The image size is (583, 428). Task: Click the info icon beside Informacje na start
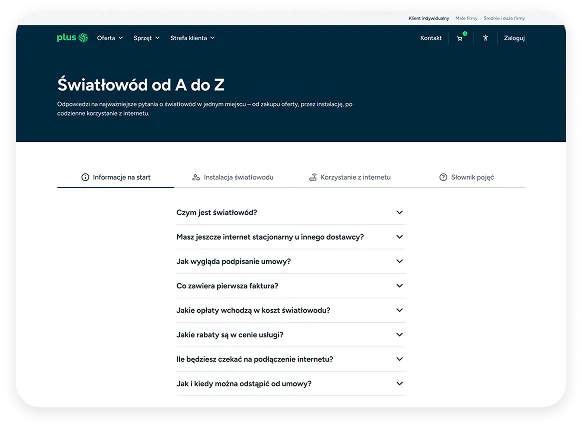(x=85, y=177)
